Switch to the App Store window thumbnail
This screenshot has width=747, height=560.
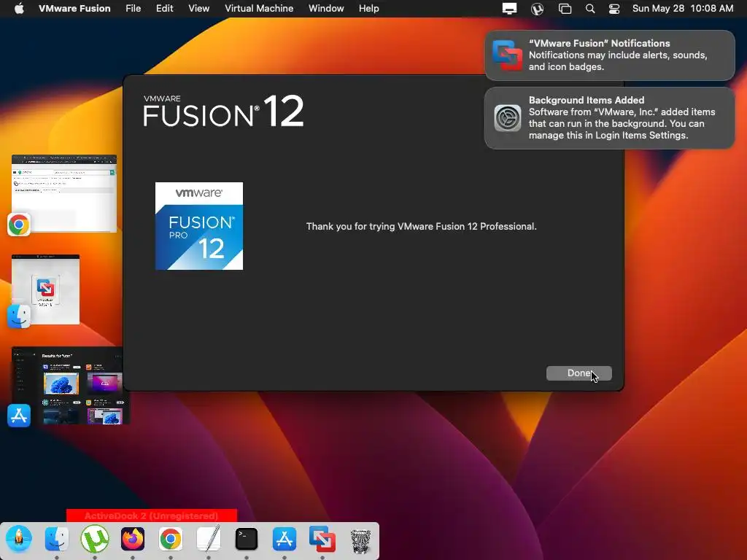(x=71, y=386)
